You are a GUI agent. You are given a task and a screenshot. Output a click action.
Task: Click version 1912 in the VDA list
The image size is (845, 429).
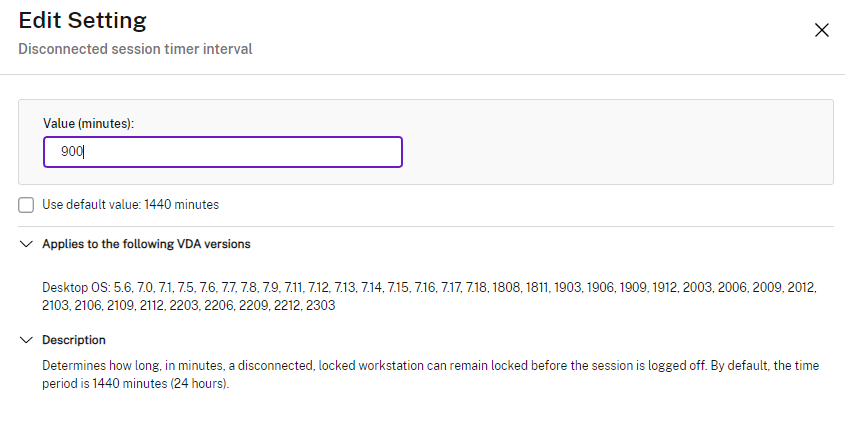point(665,287)
